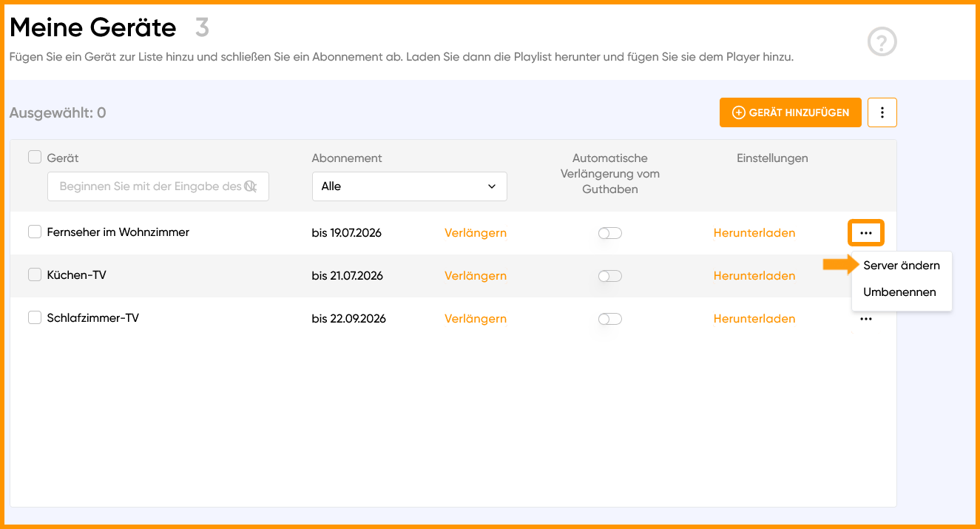Open the three-dot menu for Fernseher im Wohnzimmer
This screenshot has width=980, height=529.
point(866,233)
